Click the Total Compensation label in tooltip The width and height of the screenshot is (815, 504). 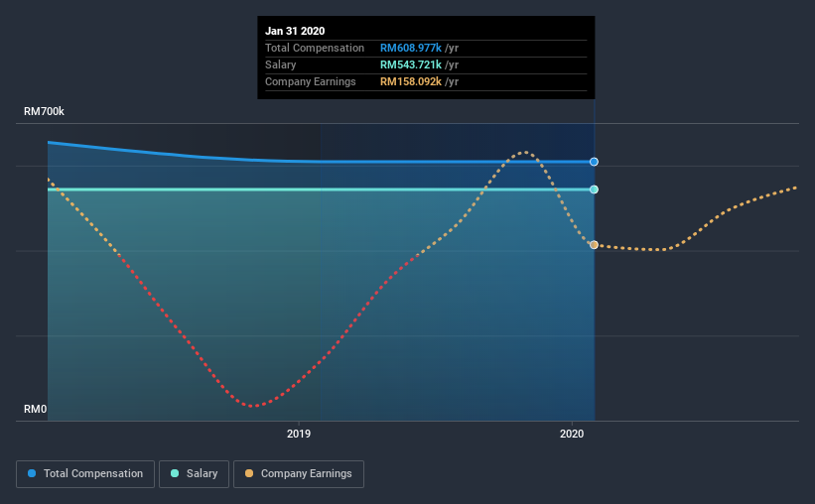tap(315, 48)
